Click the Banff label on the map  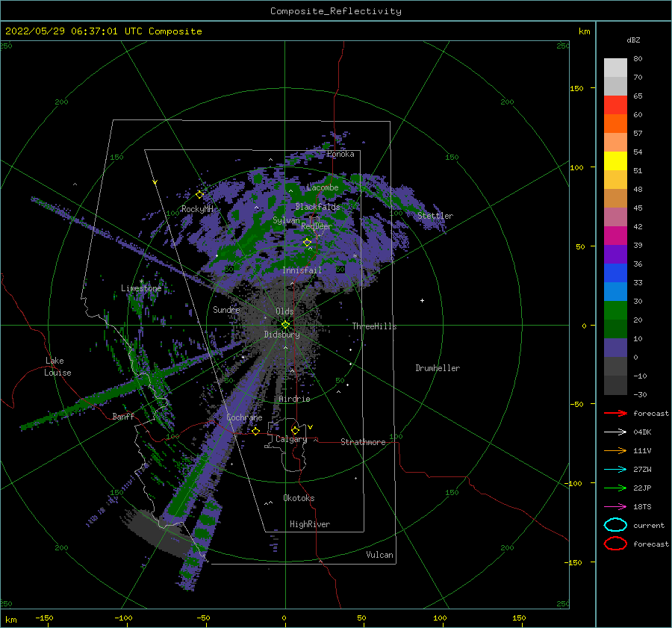[x=123, y=416]
